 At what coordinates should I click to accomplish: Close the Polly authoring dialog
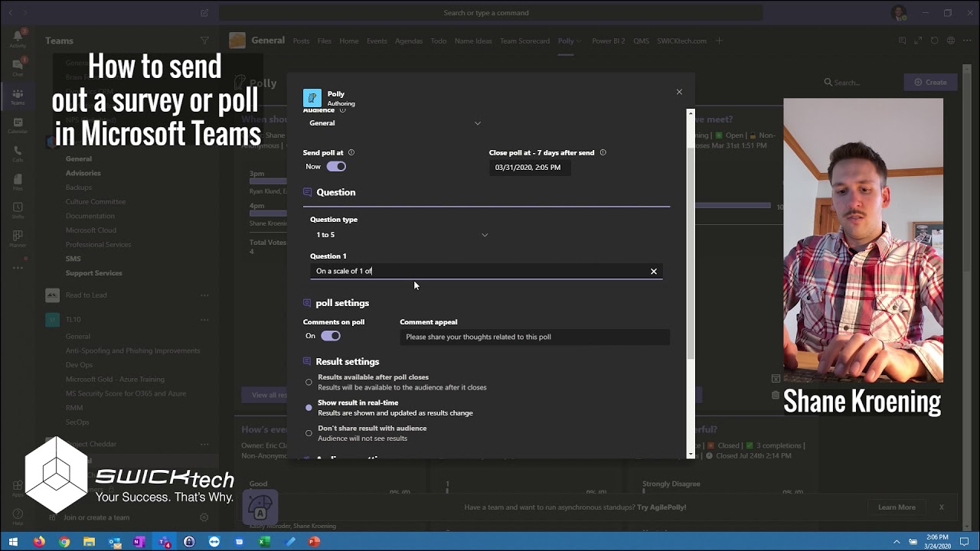tap(679, 92)
